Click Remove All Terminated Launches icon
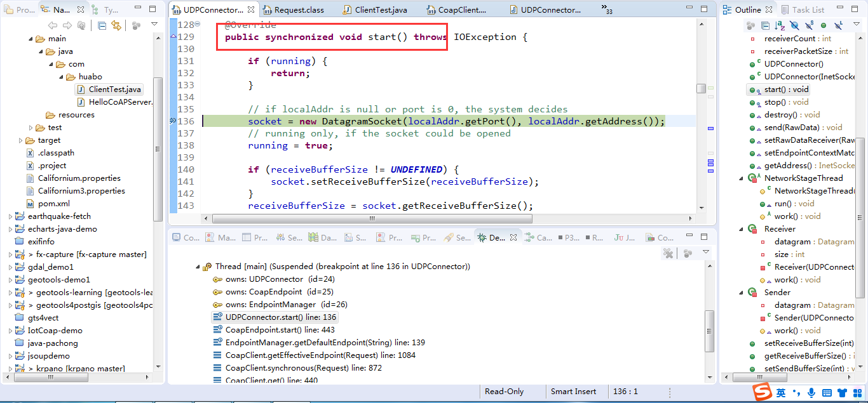This screenshot has width=868, height=403. [x=668, y=253]
